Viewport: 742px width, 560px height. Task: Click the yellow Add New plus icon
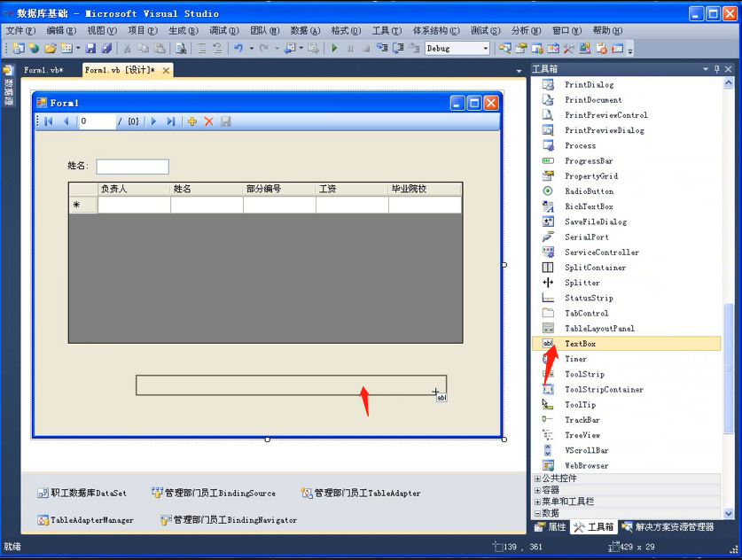[x=191, y=121]
